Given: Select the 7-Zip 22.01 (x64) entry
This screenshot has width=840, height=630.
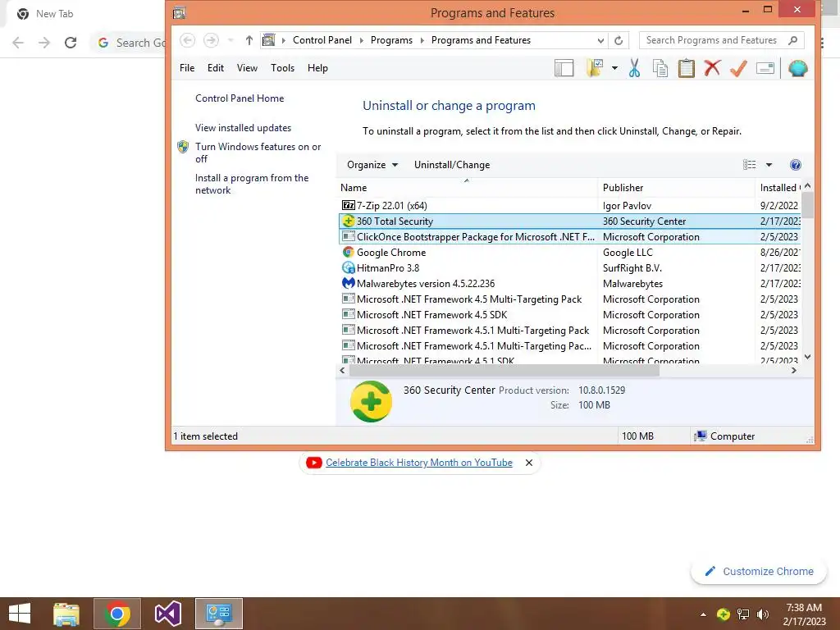Looking at the screenshot, I should point(570,206).
